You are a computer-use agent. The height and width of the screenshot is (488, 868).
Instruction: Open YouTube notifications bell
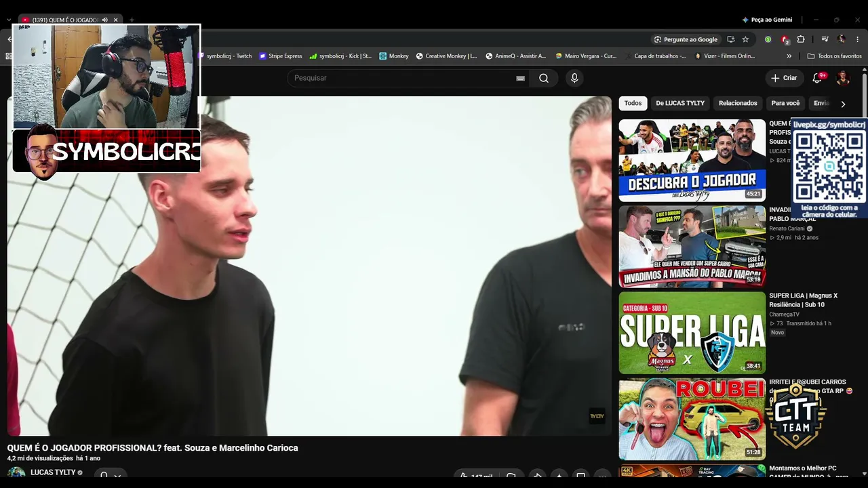pos(817,78)
